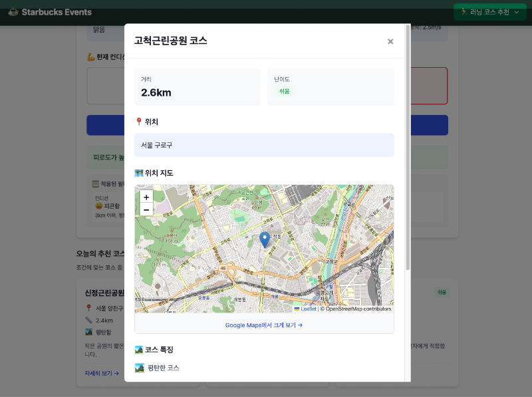The width and height of the screenshot is (532, 397).
Task: Click the red pin icon beside 위치
Action: pos(138,122)
